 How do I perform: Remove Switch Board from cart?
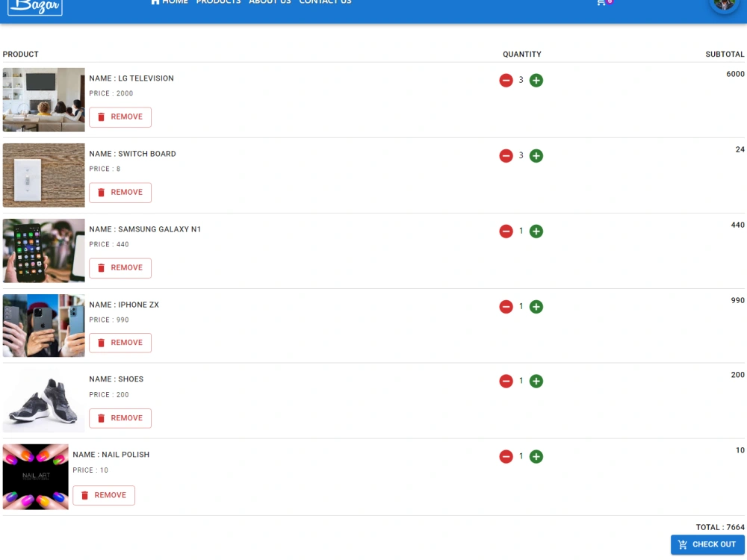[120, 193]
